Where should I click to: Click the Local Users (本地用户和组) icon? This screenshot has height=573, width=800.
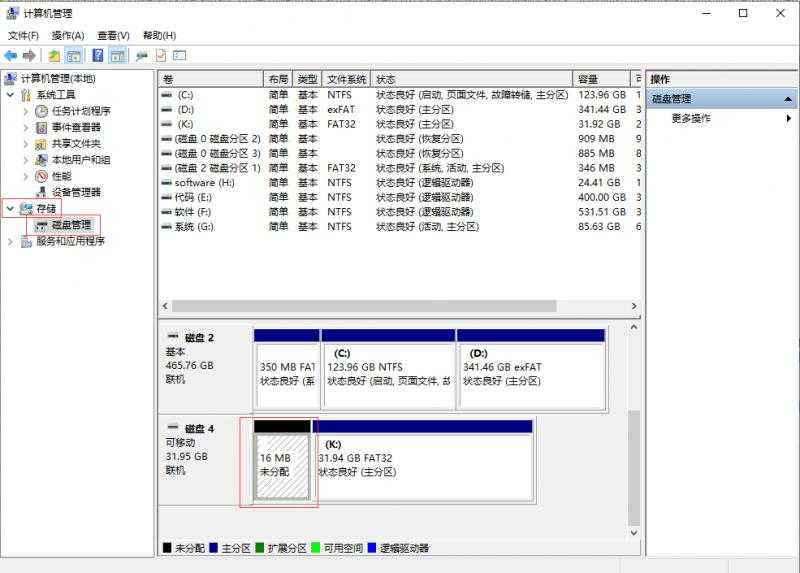point(41,160)
